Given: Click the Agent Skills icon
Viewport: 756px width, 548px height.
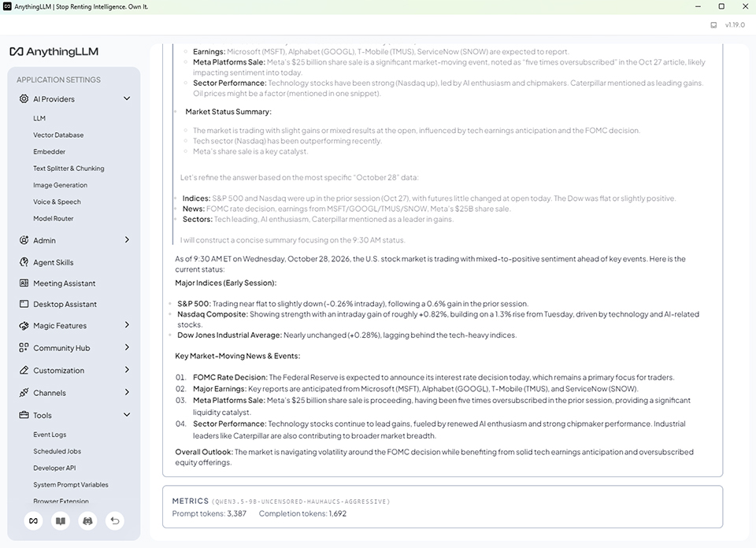Looking at the screenshot, I should [24, 262].
